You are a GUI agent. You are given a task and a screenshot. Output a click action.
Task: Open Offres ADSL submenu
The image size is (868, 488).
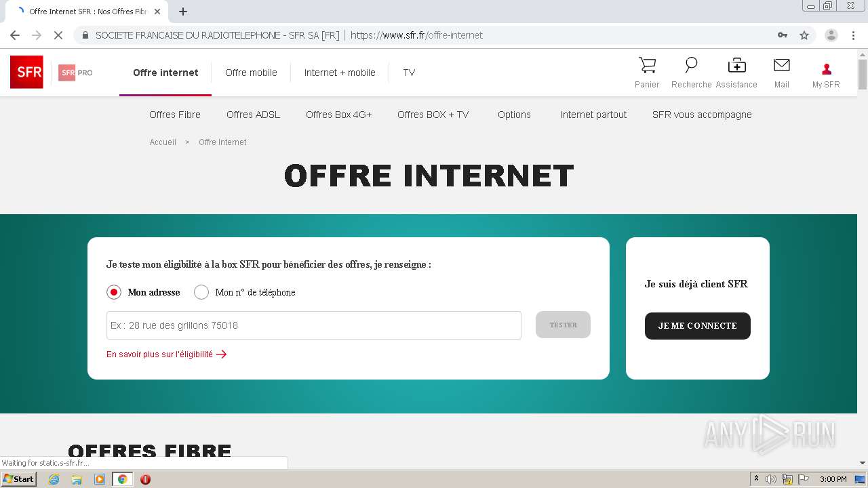pos(253,115)
